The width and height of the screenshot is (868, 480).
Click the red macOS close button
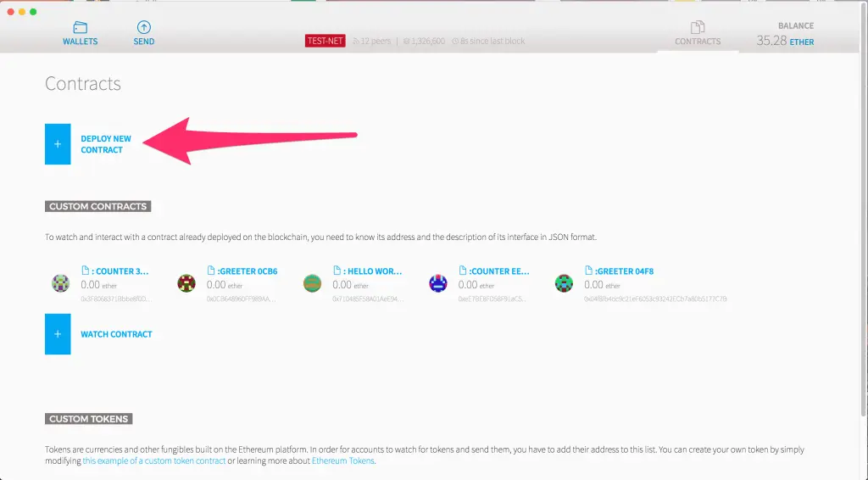[x=10, y=12]
